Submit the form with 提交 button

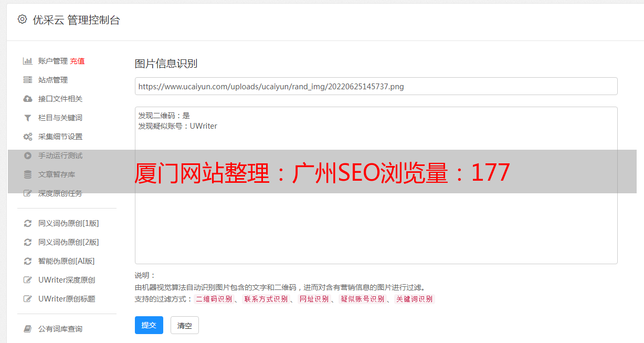click(x=149, y=325)
